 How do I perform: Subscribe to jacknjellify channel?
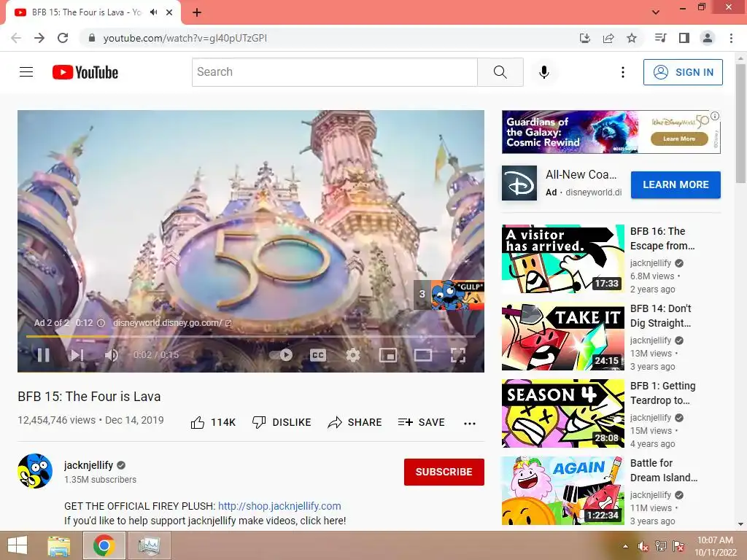pos(444,472)
